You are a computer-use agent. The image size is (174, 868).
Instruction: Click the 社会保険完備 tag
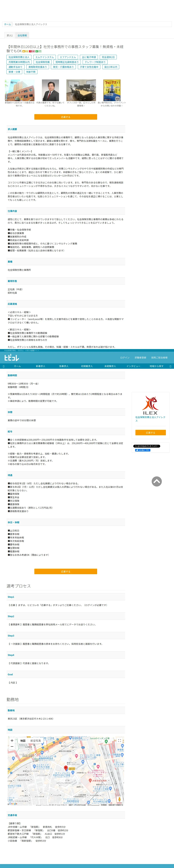(43, 62)
